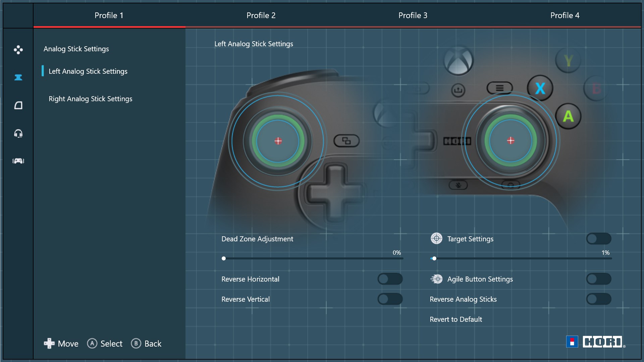This screenshot has width=644, height=362.
Task: Click the left analog stick center crosshair
Action: [x=278, y=141]
